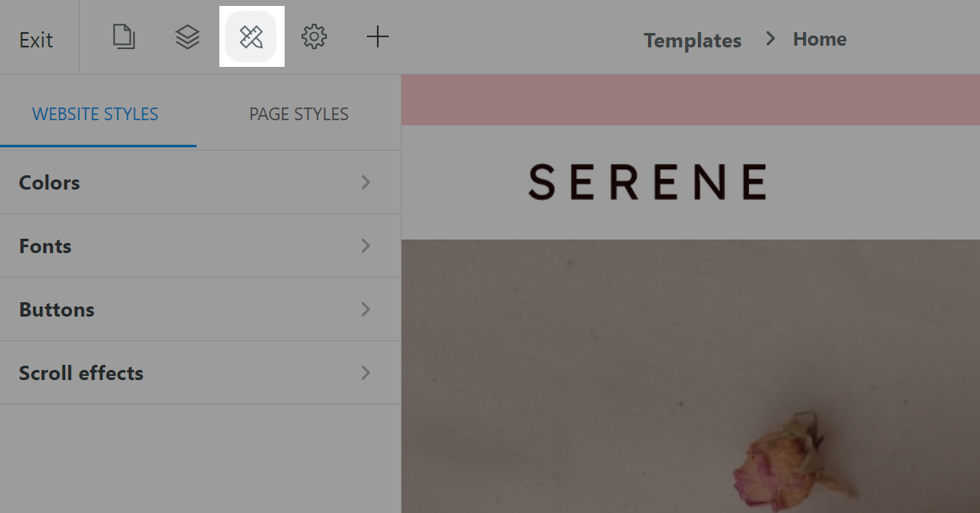The image size is (980, 513).
Task: Open the Colors style section
Action: tap(200, 183)
